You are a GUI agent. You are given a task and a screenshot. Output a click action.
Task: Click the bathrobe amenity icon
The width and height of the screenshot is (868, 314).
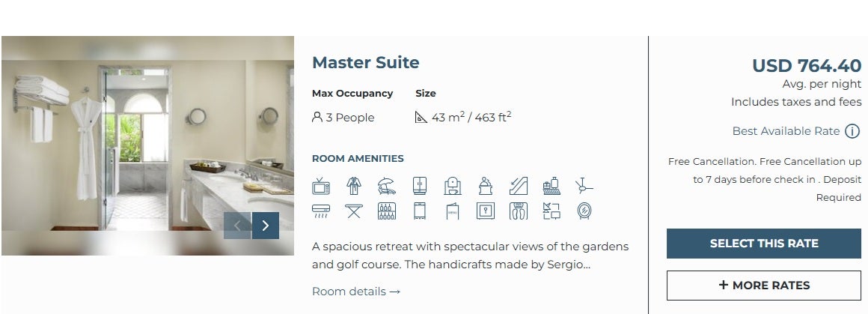coord(353,186)
